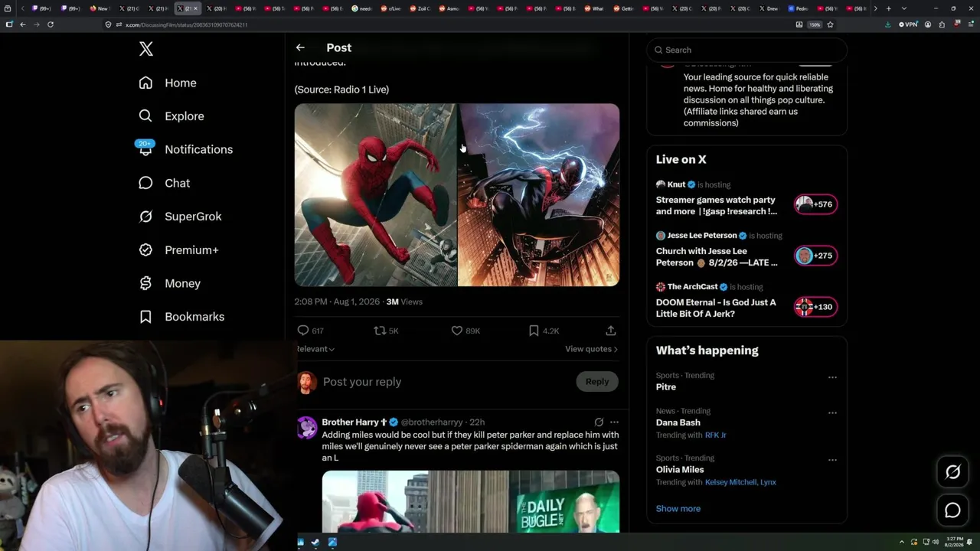This screenshot has width=980, height=551.
Task: Click the post timestamp 2:08 PM Aug 1, 2026
Action: point(337,302)
